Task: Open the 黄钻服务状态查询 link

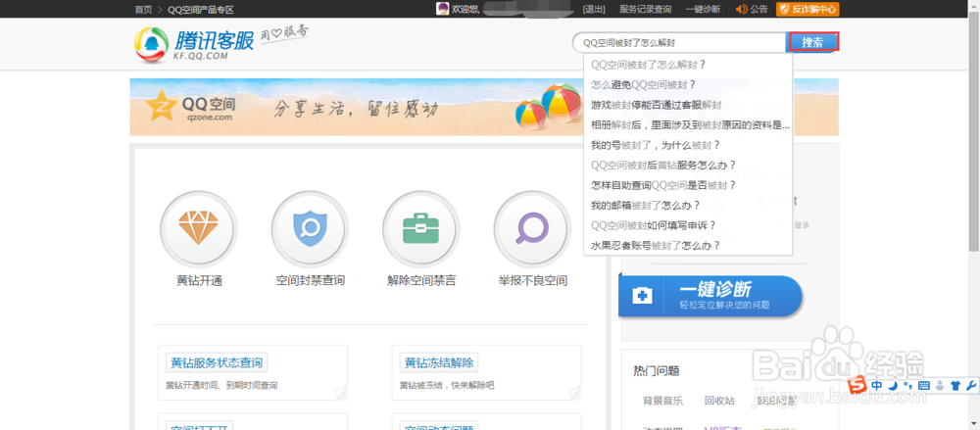Action: pos(217,362)
